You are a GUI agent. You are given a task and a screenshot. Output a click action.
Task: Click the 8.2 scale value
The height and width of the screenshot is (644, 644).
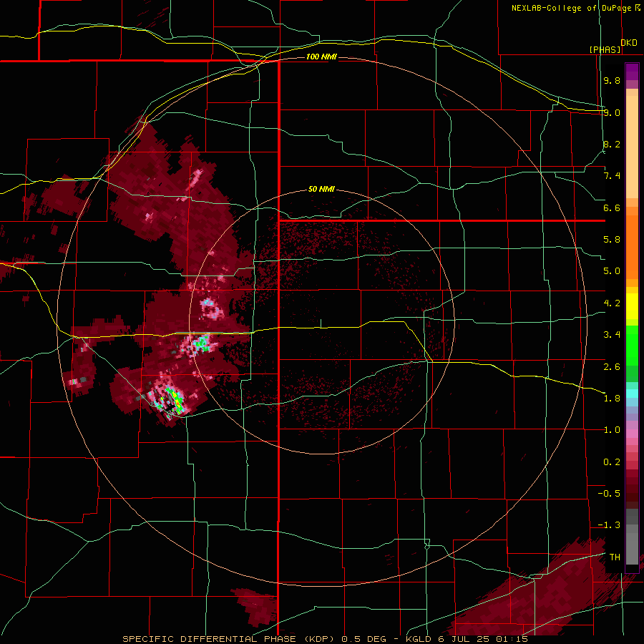(x=612, y=144)
